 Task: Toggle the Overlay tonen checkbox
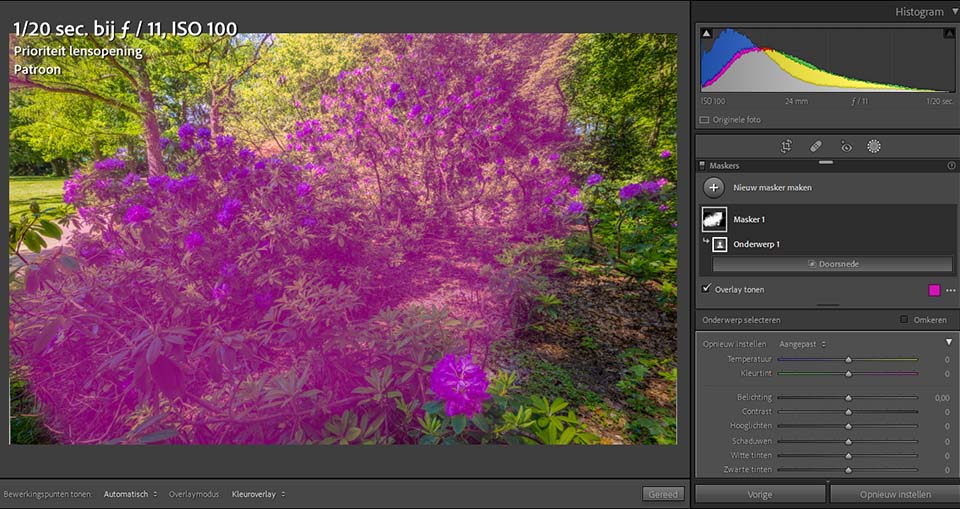point(707,288)
